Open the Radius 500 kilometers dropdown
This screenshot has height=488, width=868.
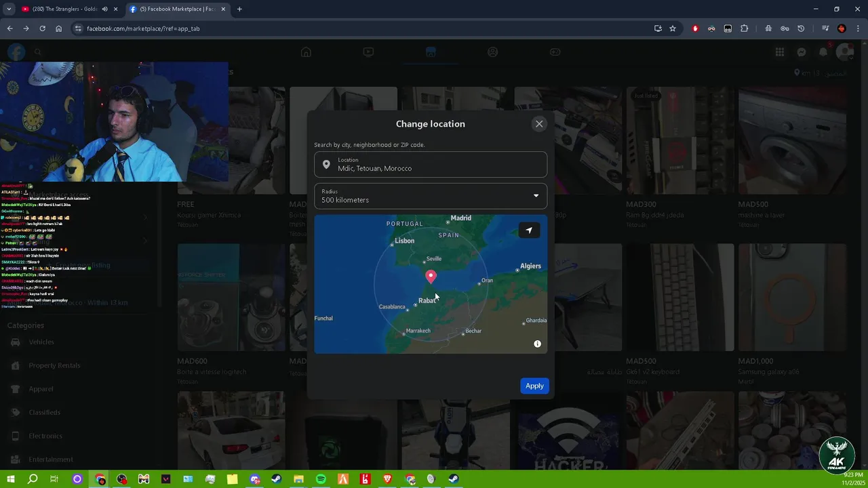(431, 196)
